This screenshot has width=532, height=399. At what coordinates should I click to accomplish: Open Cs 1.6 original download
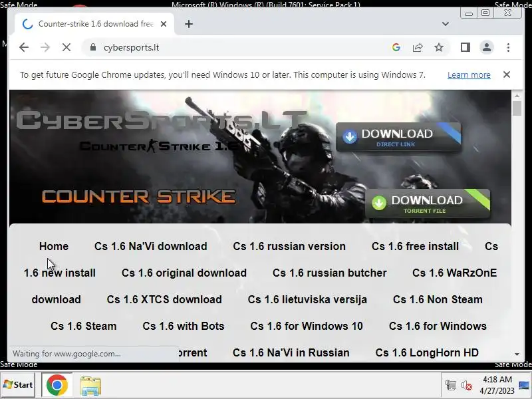click(x=184, y=273)
